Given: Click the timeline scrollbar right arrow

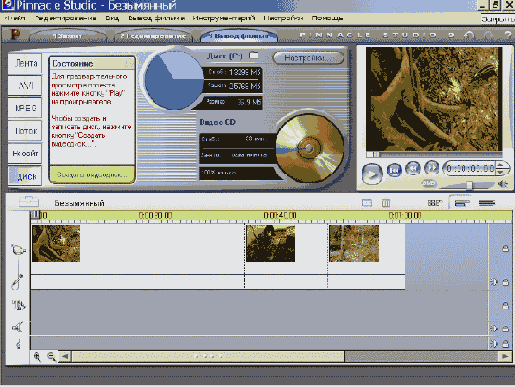Looking at the screenshot, I should pyautogui.click(x=505, y=356).
